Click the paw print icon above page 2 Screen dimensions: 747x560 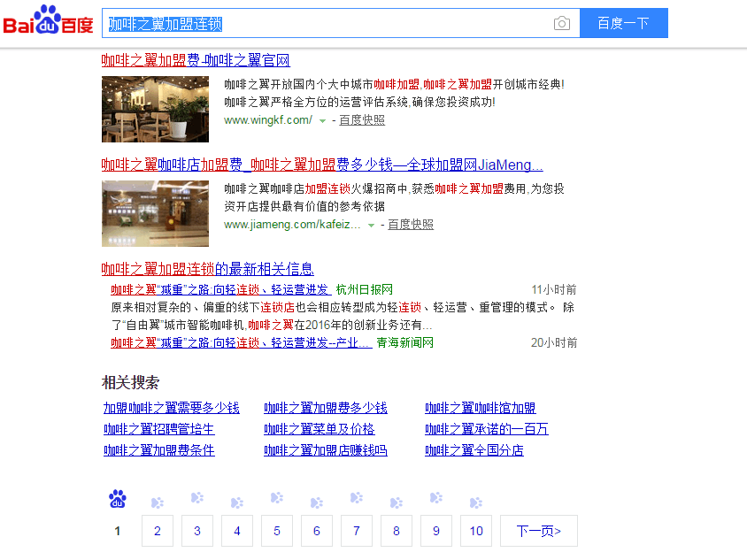coord(158,502)
